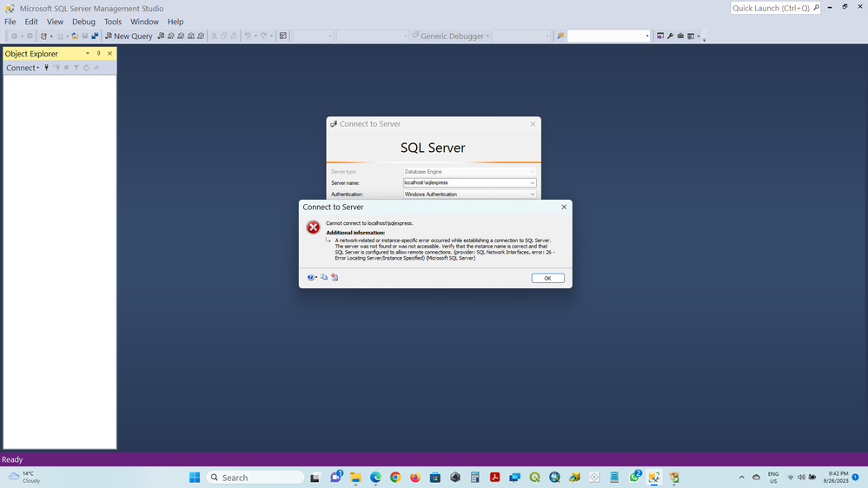The image size is (868, 488).
Task: Open the Edit menu
Action: [31, 22]
